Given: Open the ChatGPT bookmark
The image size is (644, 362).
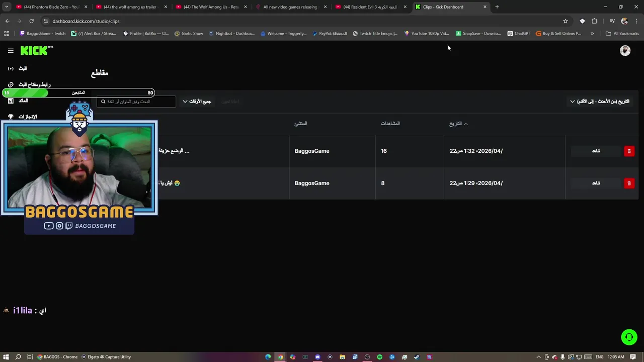Looking at the screenshot, I should coord(519,34).
